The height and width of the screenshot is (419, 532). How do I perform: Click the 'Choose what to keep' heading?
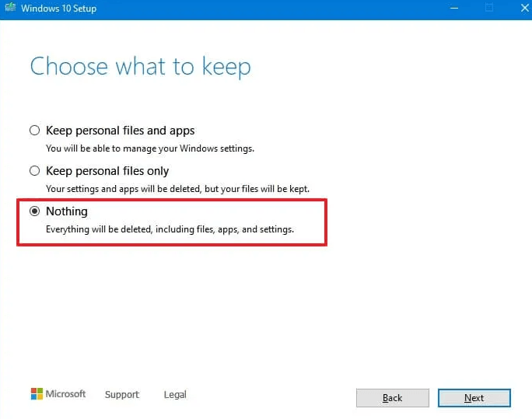pos(140,67)
